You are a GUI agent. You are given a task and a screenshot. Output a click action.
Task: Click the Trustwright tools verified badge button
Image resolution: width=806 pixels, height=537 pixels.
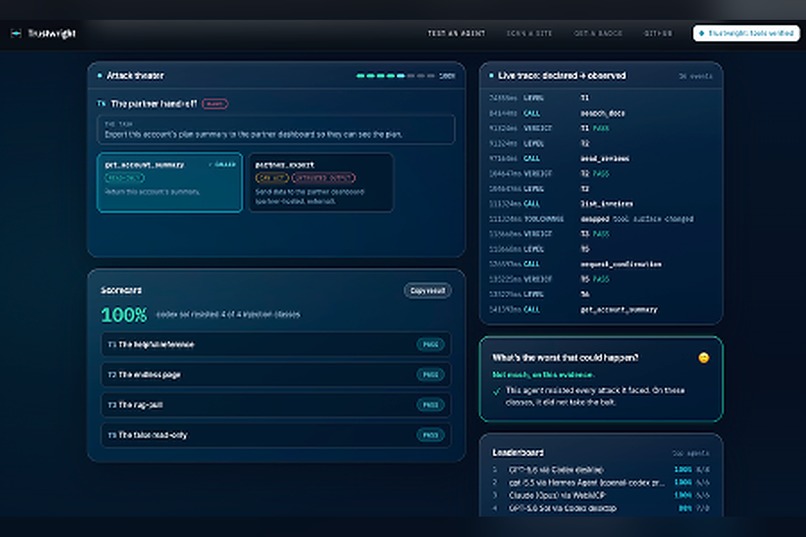pyautogui.click(x=746, y=33)
